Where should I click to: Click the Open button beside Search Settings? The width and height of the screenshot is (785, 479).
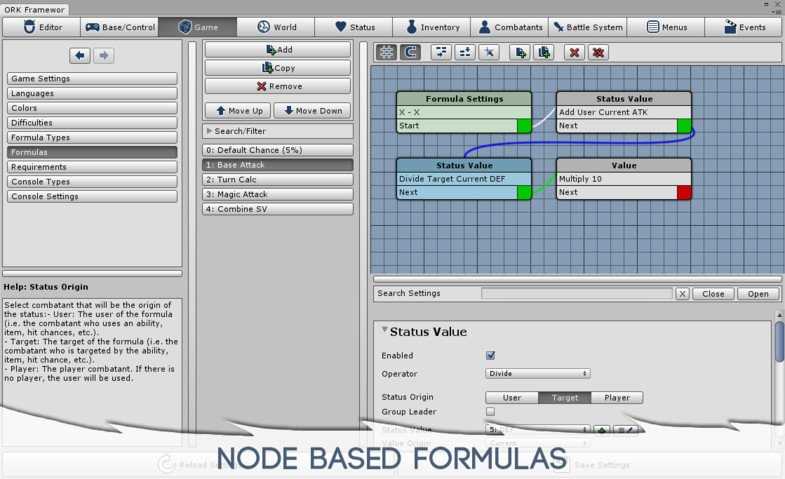[x=758, y=294]
